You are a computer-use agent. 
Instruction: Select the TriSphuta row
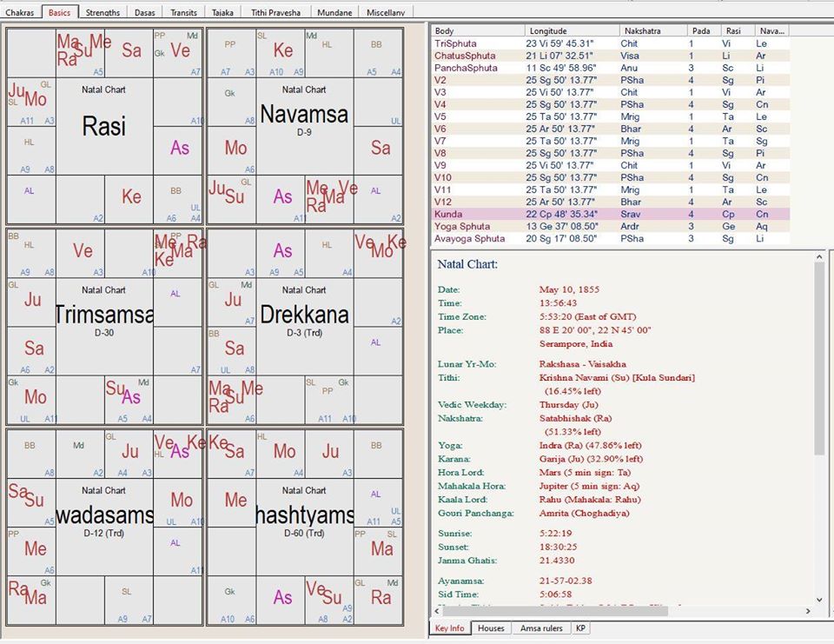click(610, 43)
